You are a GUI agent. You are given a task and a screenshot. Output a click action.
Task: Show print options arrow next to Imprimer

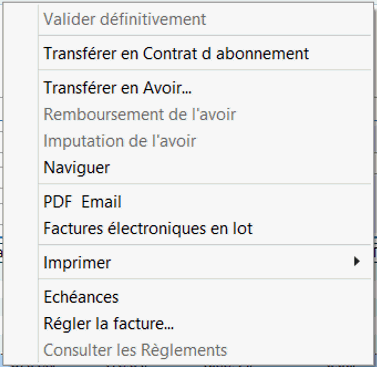pos(357,261)
